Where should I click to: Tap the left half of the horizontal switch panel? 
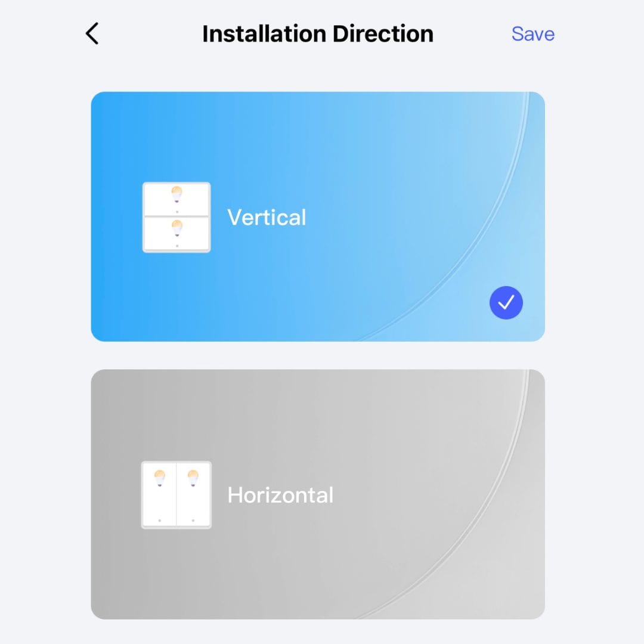point(159,495)
